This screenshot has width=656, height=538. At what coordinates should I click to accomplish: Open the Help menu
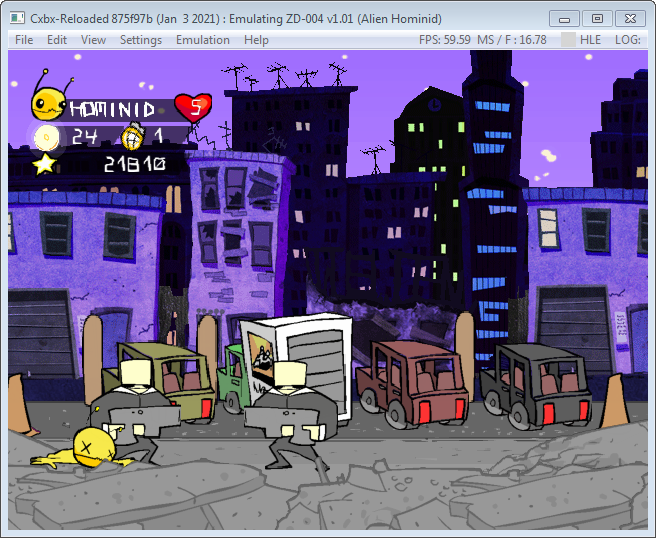point(256,40)
